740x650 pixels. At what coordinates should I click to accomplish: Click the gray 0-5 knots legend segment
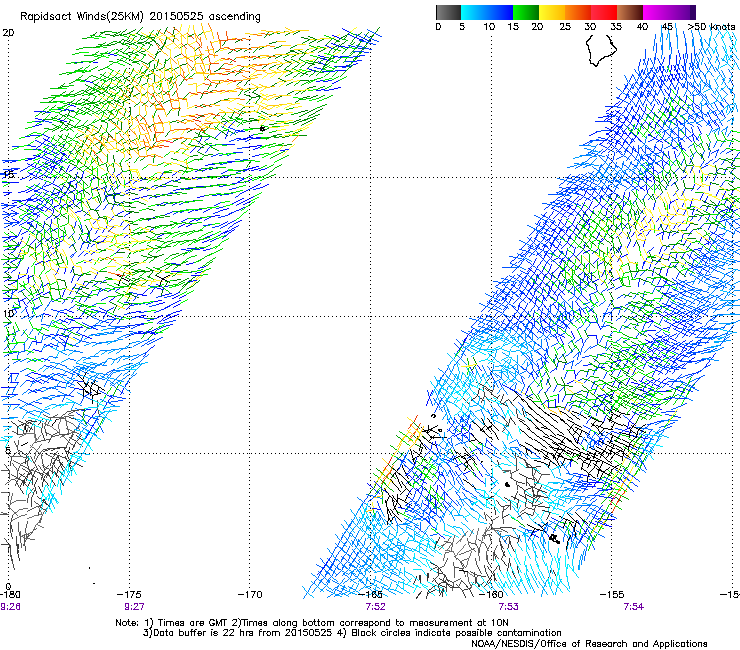click(448, 12)
